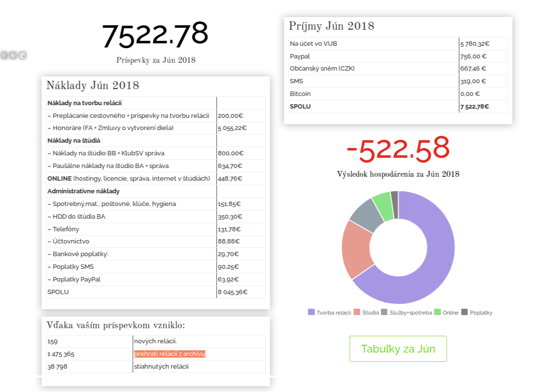The image size is (539, 392).
Task: Click the red -522.58 result figure
Action: tap(397, 149)
